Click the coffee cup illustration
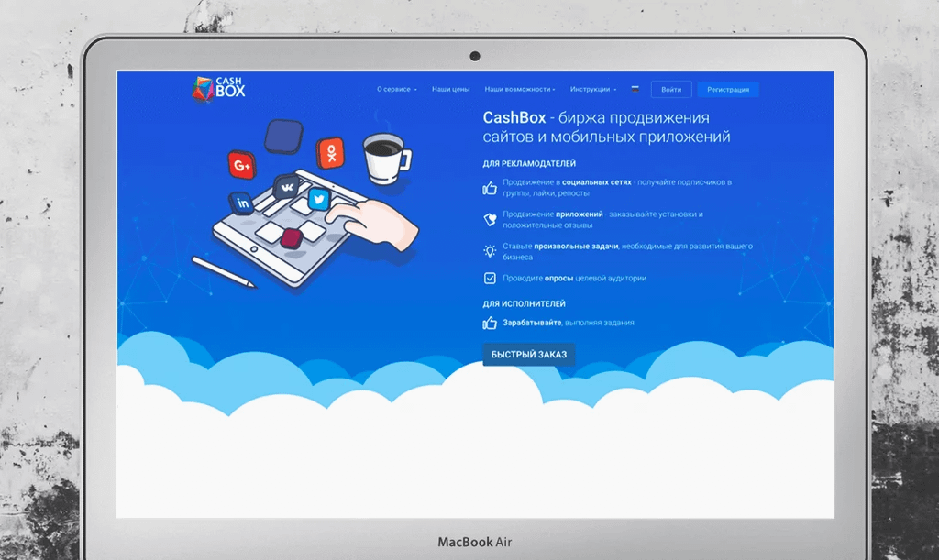The image size is (939, 560). coord(386,158)
